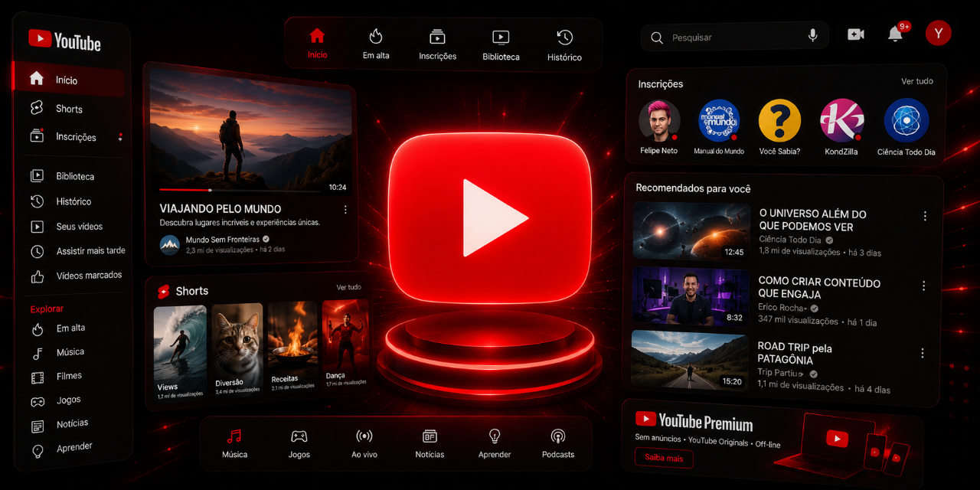The width and height of the screenshot is (980, 490).
Task: Click Ciência Todo Dia channel name text
Action: pyautogui.click(x=790, y=240)
